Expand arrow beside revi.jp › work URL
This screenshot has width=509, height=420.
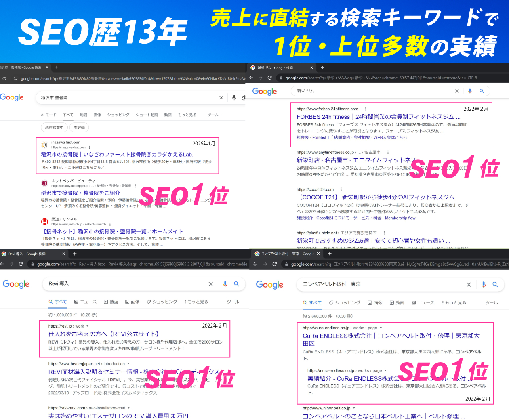coord(88,326)
